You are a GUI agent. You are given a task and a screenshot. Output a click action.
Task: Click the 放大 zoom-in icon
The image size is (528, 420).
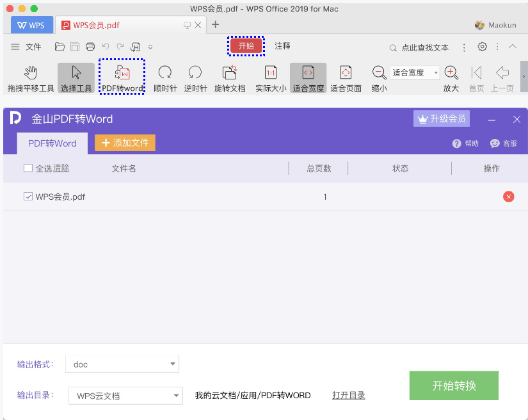pos(451,73)
